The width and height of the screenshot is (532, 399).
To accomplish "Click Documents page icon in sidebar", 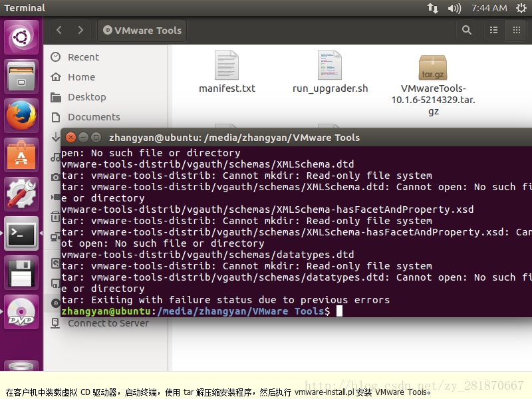I will point(56,118).
